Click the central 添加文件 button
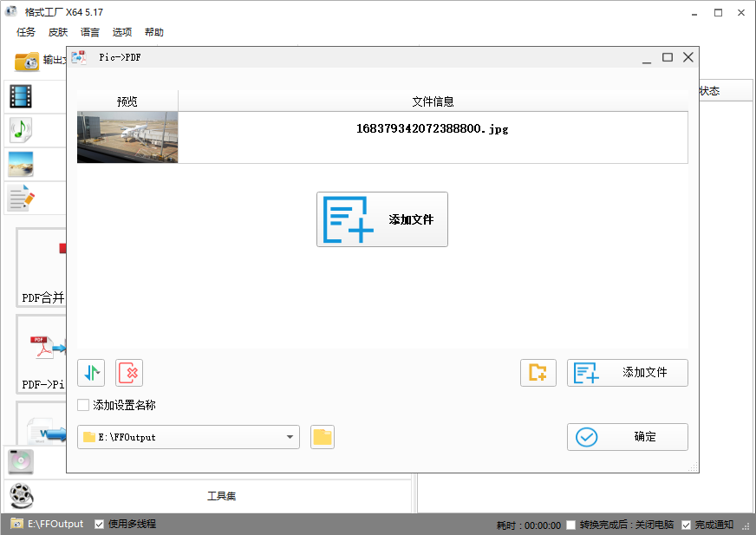 tap(381, 219)
